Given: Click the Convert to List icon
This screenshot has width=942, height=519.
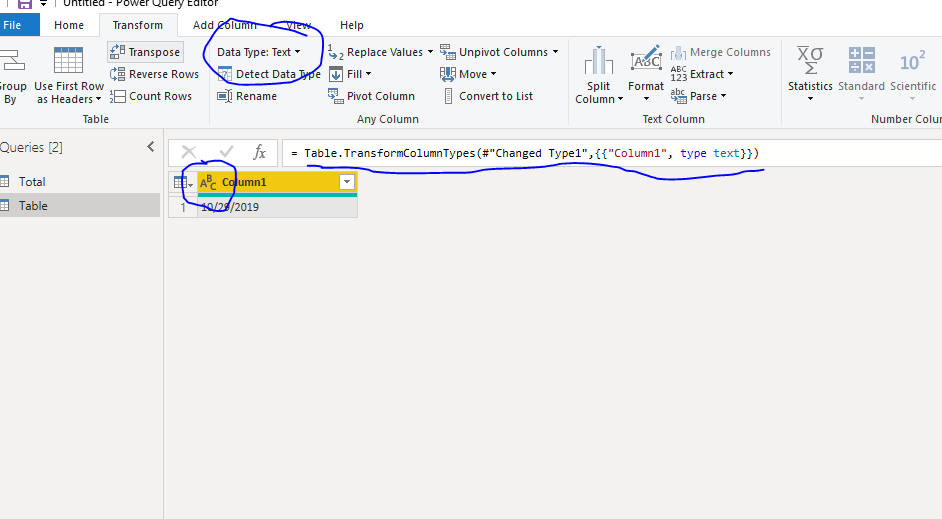Looking at the screenshot, I should 448,96.
